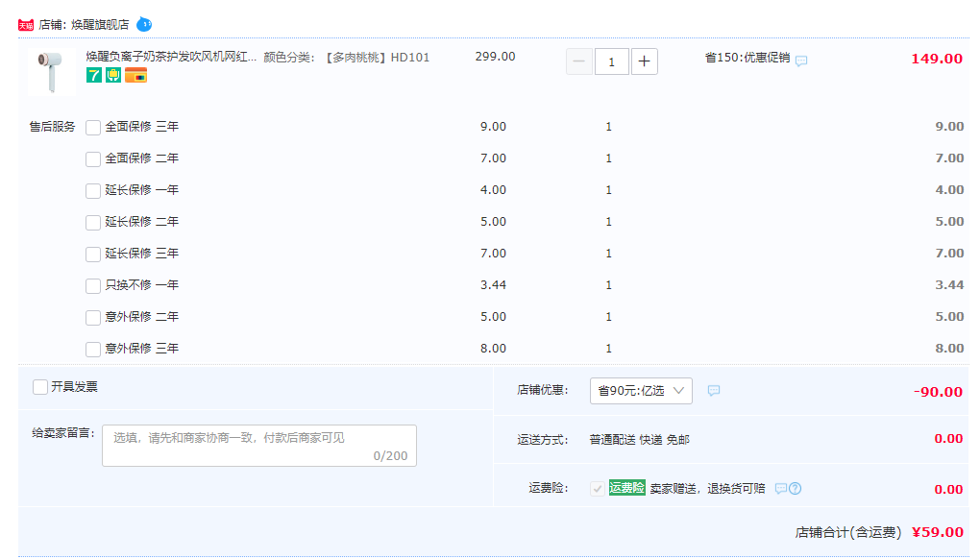This screenshot has width=980, height=559.
Task: Check 意外保修 二年 option
Action: [x=93, y=317]
